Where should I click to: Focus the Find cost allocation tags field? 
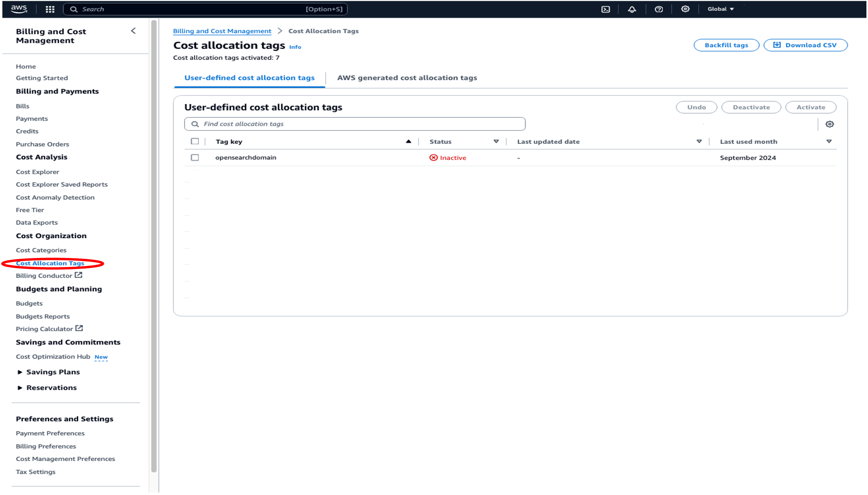point(355,124)
